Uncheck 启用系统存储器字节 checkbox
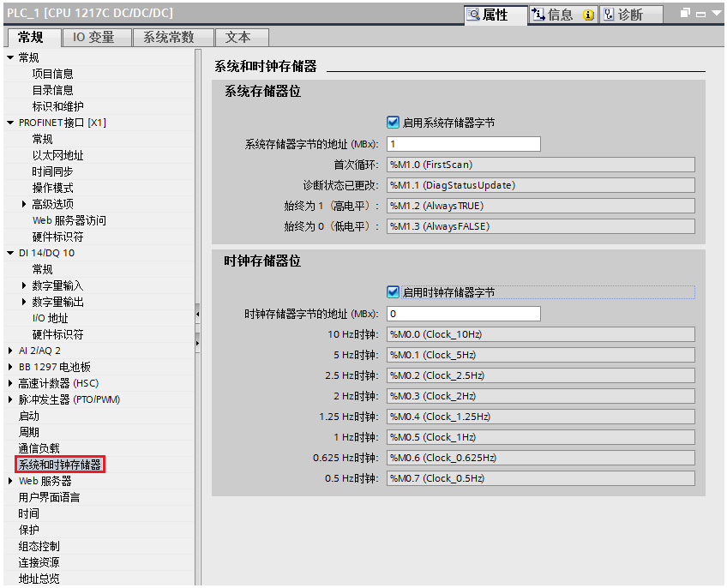The height and width of the screenshot is (588, 727). point(393,122)
